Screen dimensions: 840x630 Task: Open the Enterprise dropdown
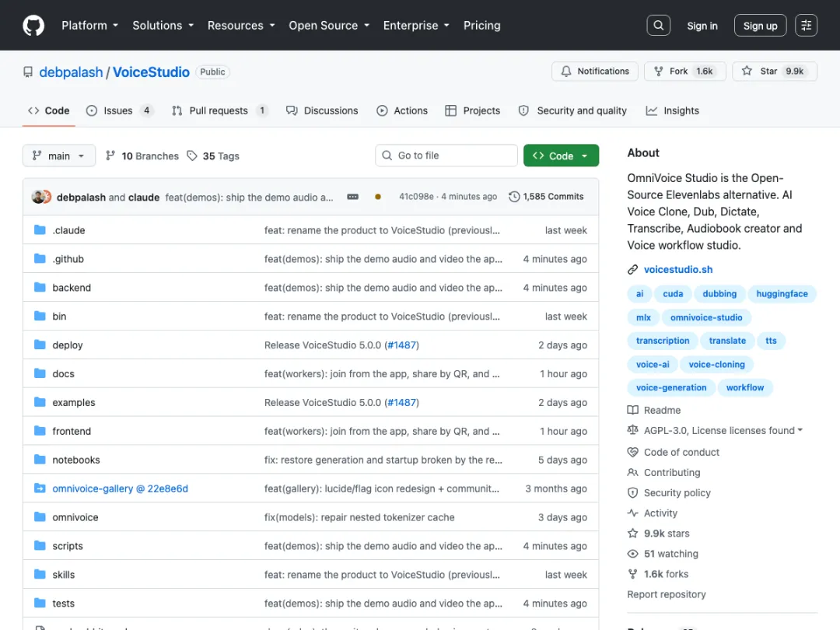[416, 25]
